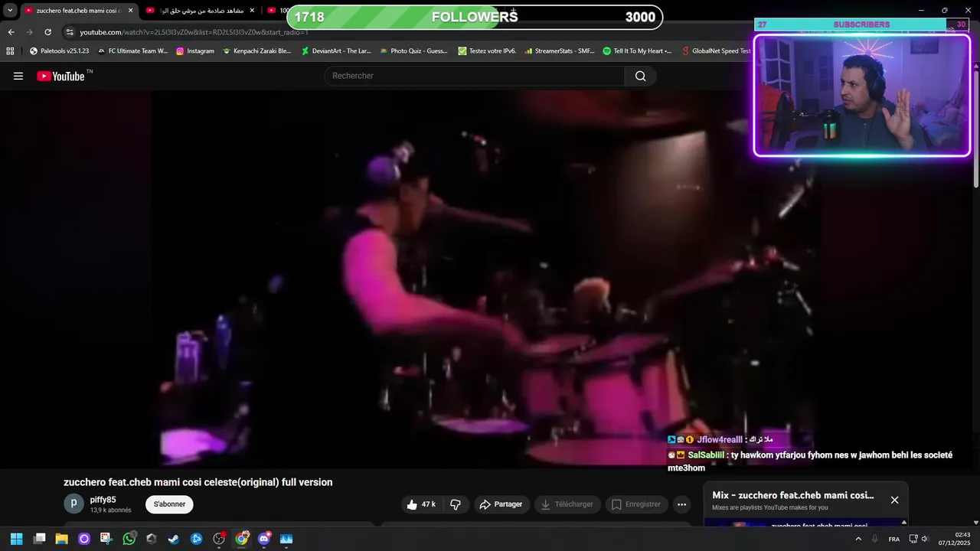980x551 pixels.
Task: Click the piffy85 channel name
Action: (x=103, y=500)
